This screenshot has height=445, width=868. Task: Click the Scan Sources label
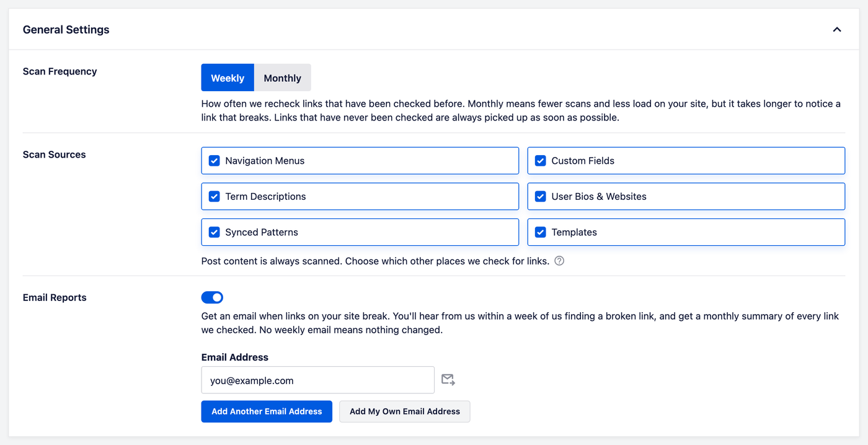[x=55, y=155]
